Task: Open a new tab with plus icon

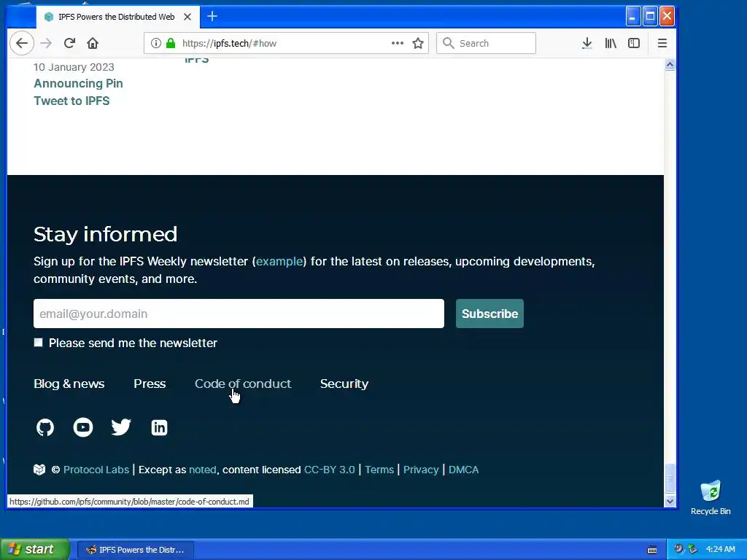Action: [x=212, y=17]
